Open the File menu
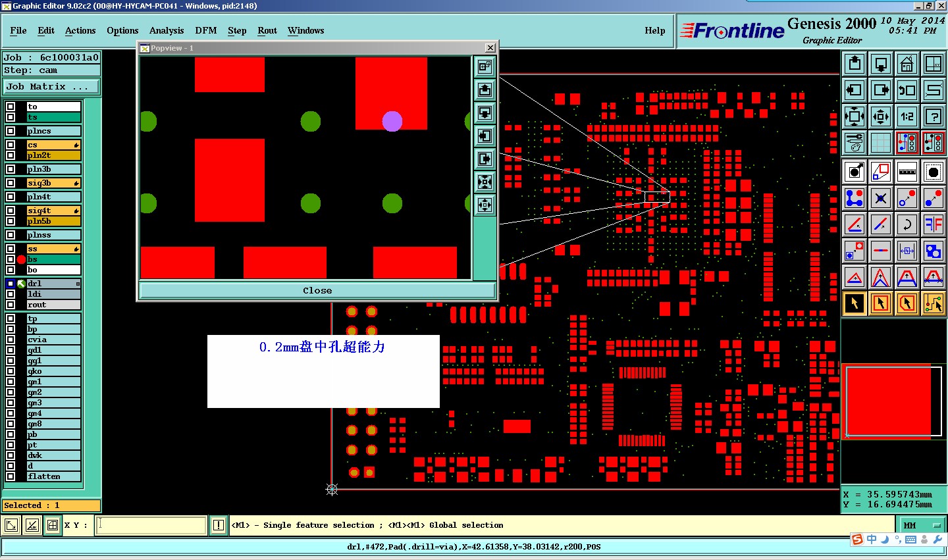 pos(18,30)
